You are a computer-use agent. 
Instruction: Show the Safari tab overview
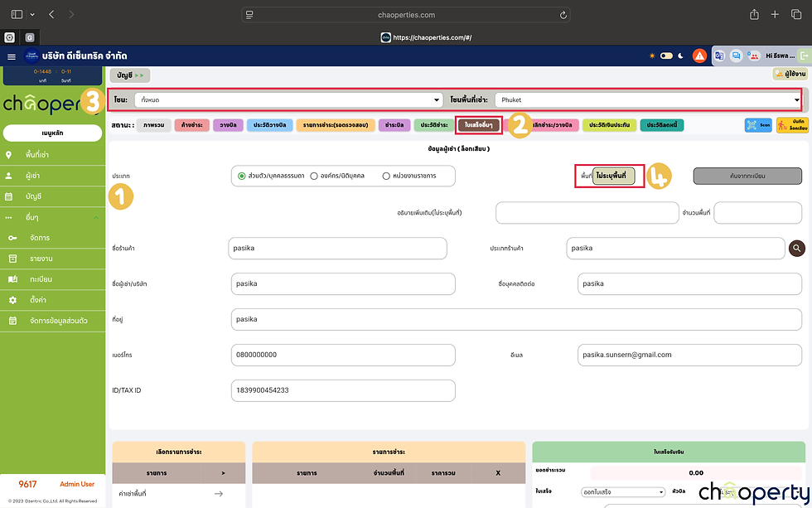point(796,14)
